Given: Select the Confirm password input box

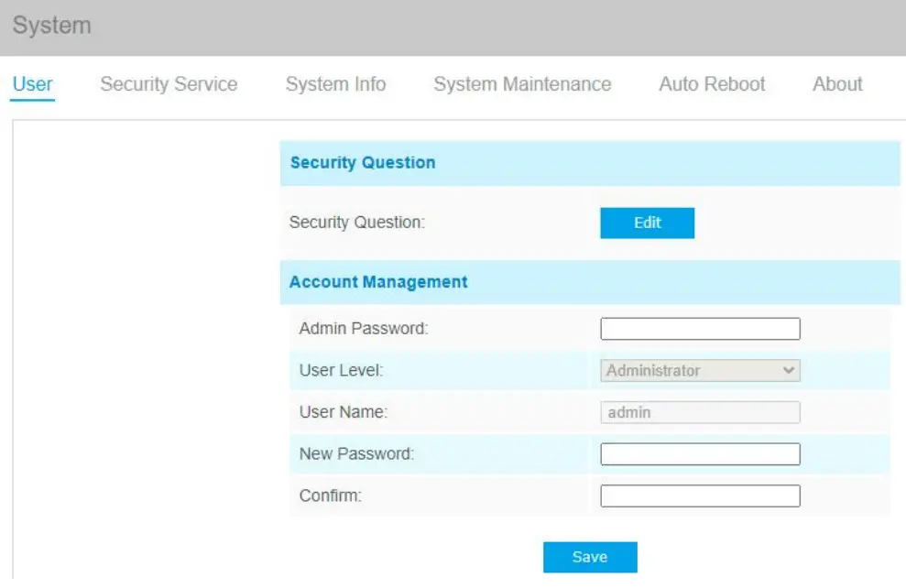Looking at the screenshot, I should 700,496.
